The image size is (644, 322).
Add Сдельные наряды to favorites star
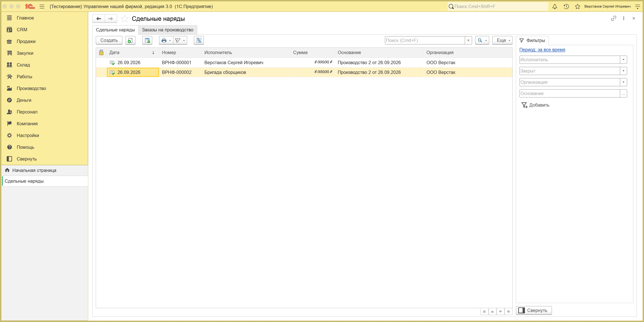(x=124, y=18)
